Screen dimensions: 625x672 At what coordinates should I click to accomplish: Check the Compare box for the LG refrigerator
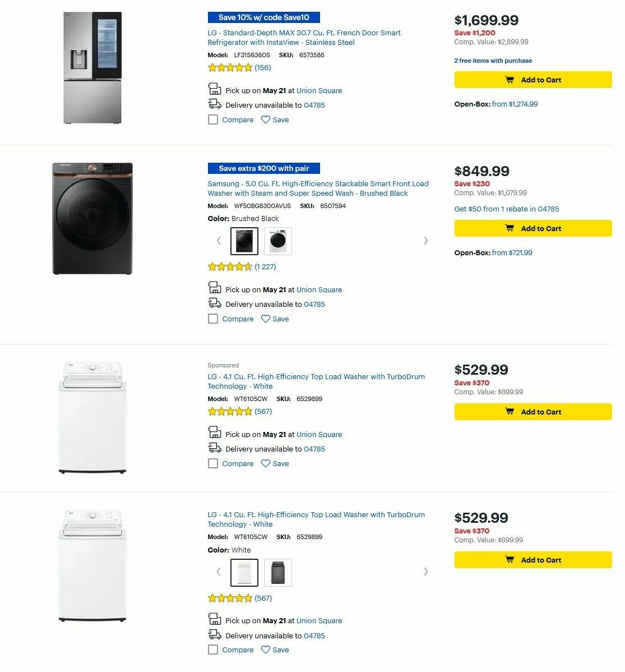click(x=213, y=119)
